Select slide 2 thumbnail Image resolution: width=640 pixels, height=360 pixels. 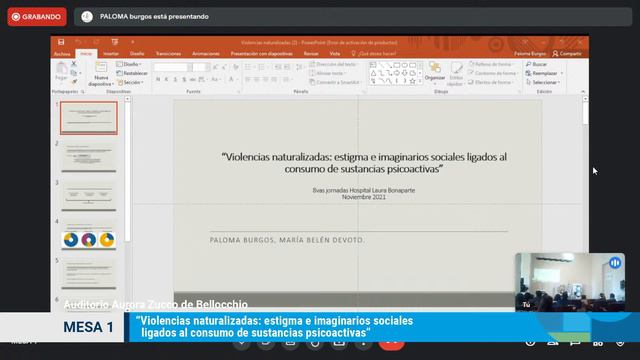89,157
